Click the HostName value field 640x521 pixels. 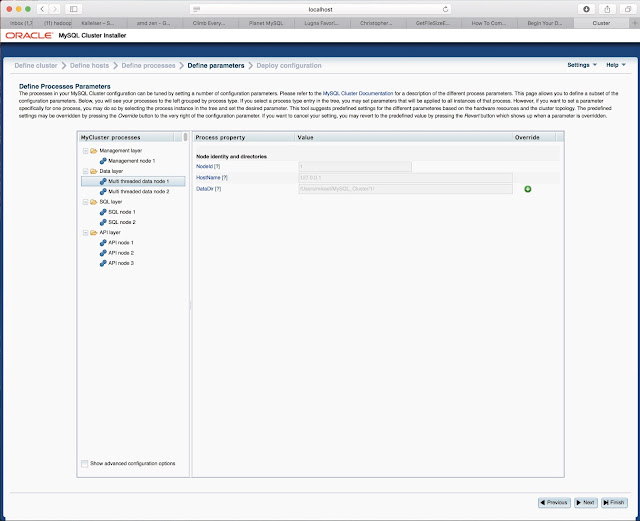pyautogui.click(x=405, y=178)
